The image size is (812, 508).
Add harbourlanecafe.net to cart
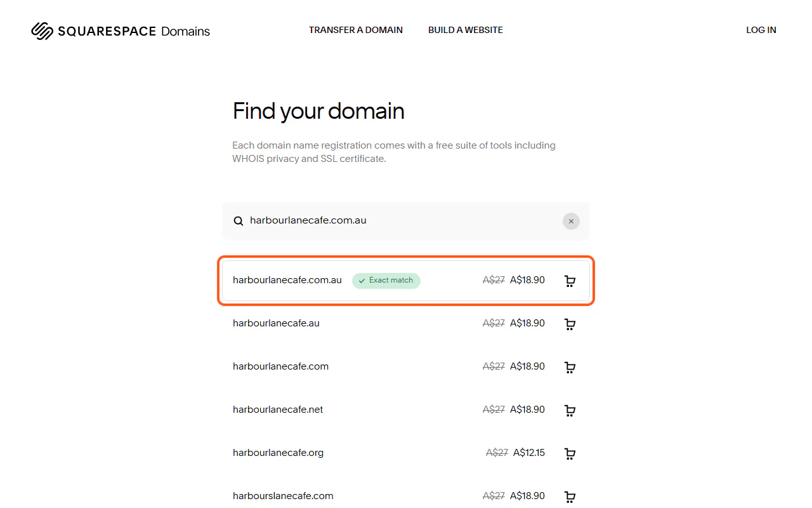tap(570, 410)
